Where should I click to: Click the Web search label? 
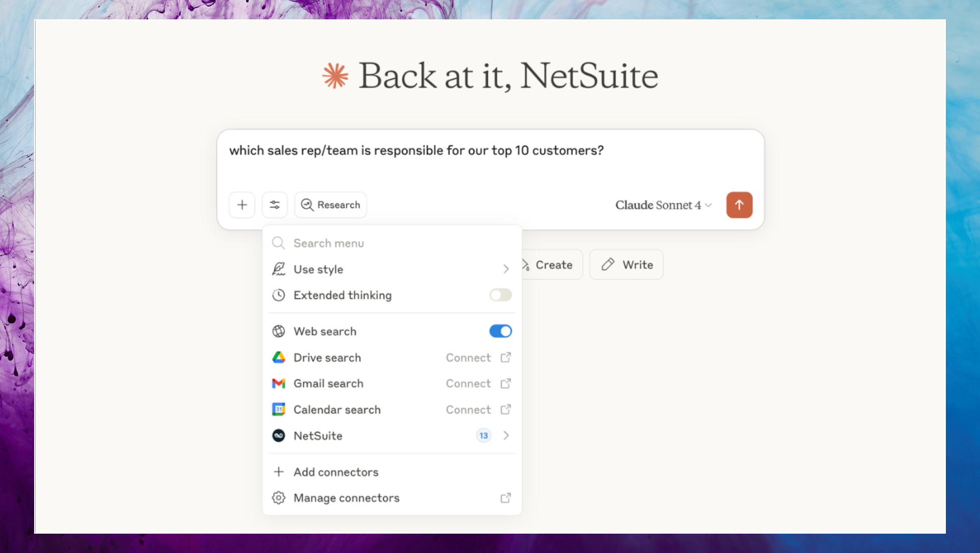click(x=324, y=331)
